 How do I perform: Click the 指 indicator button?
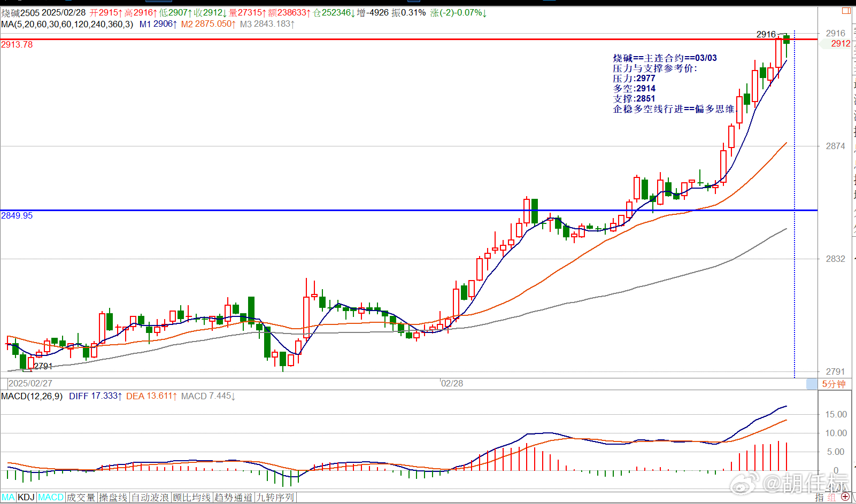click(820, 497)
